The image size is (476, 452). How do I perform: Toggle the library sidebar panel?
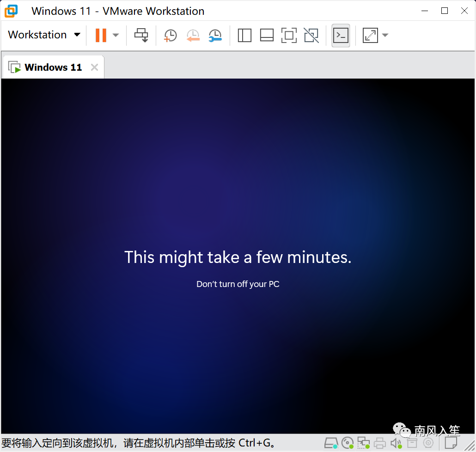pos(244,35)
